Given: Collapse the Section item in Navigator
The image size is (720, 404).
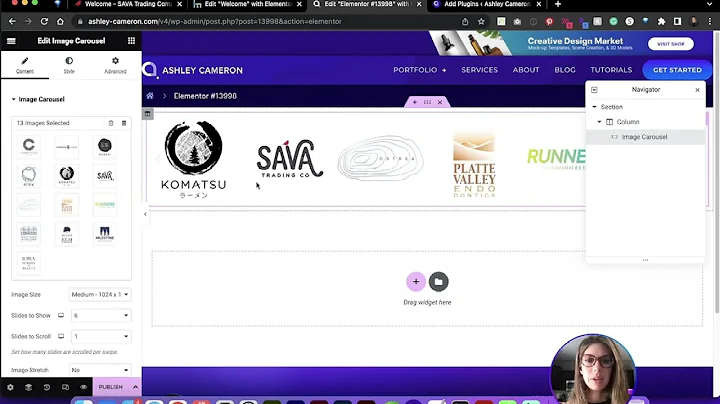Looking at the screenshot, I should point(594,107).
